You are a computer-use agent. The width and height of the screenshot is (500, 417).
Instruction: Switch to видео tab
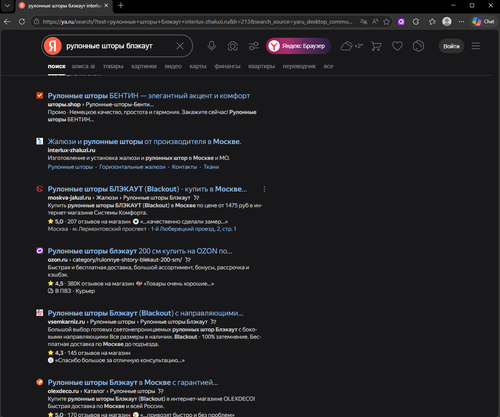coord(173,66)
